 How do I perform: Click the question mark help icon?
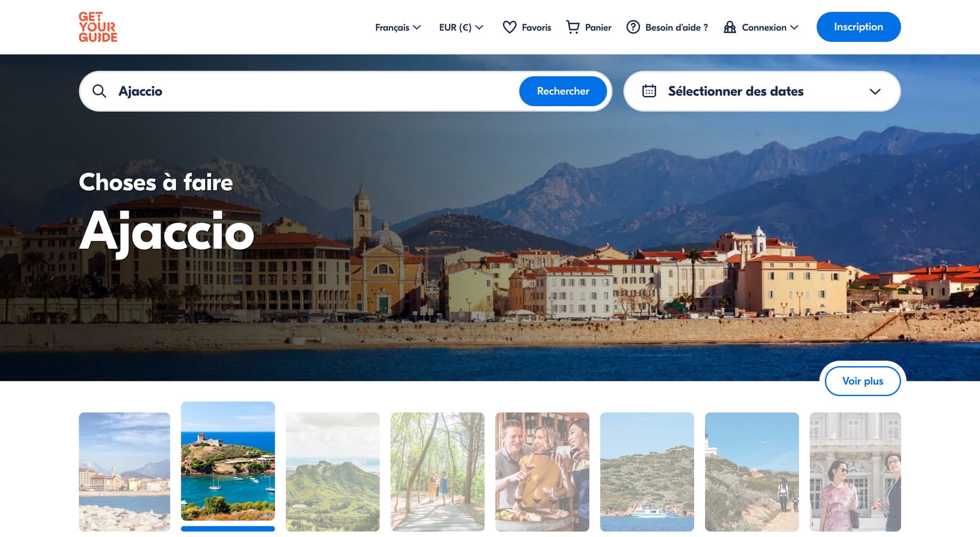click(633, 27)
